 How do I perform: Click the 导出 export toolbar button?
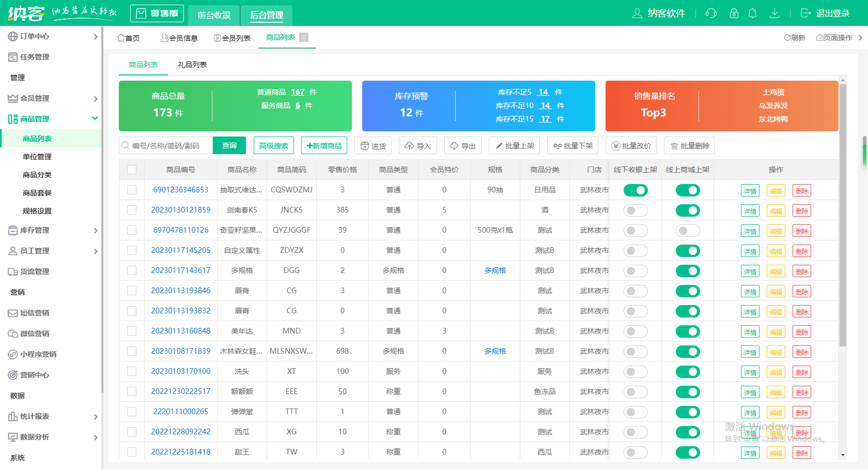coord(463,145)
